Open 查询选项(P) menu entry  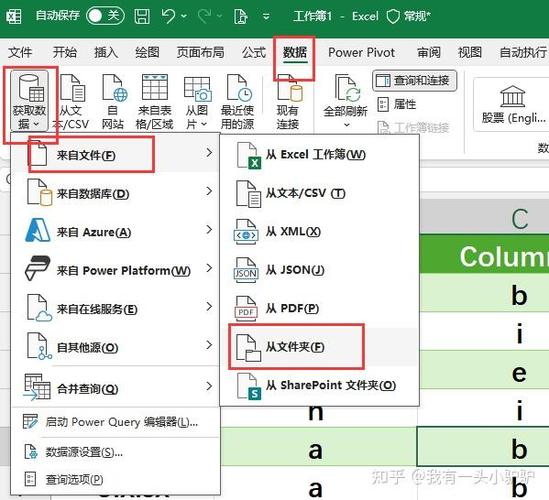click(116, 479)
